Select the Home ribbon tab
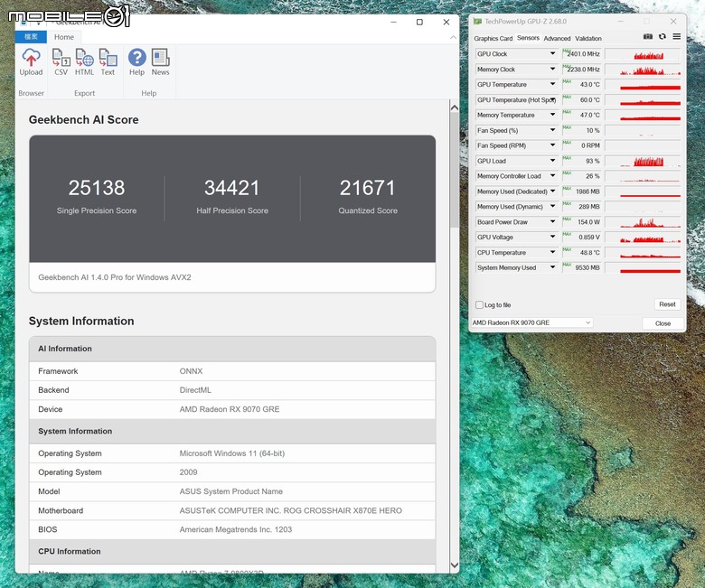 click(x=64, y=37)
